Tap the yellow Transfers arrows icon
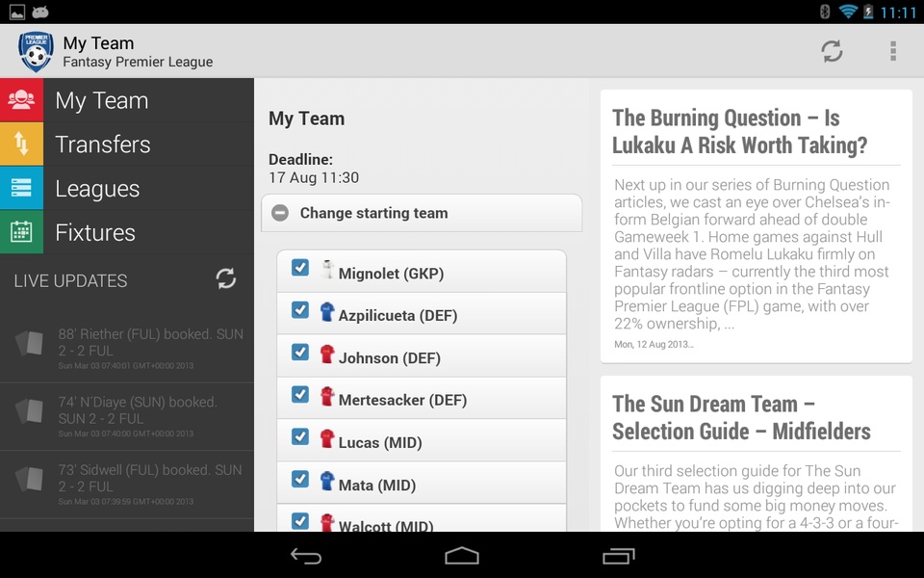The width and height of the screenshot is (924, 578). (21, 144)
